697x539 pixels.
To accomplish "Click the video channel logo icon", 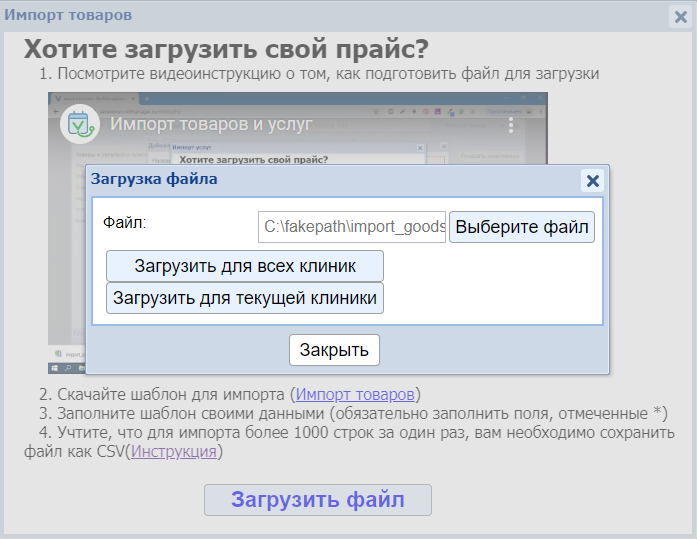I will (78, 124).
